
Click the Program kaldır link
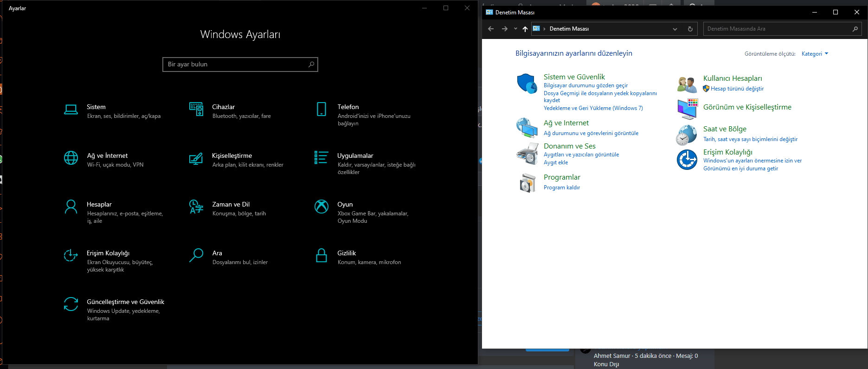click(x=562, y=188)
